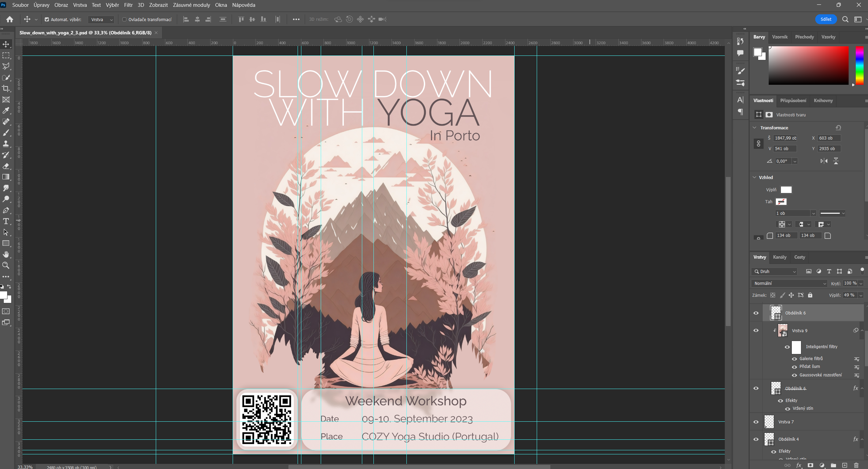This screenshot has height=469, width=868.
Task: Click the width Š input field
Action: 785,138
